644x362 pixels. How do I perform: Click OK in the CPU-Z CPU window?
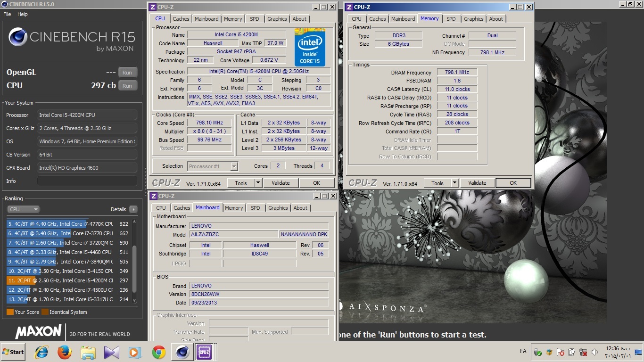pyautogui.click(x=316, y=183)
